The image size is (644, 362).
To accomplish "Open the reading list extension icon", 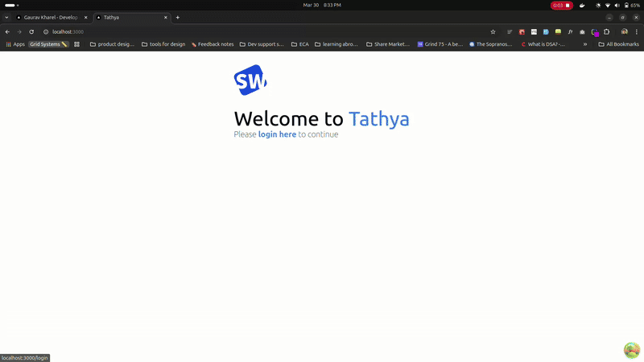I will [x=510, y=31].
